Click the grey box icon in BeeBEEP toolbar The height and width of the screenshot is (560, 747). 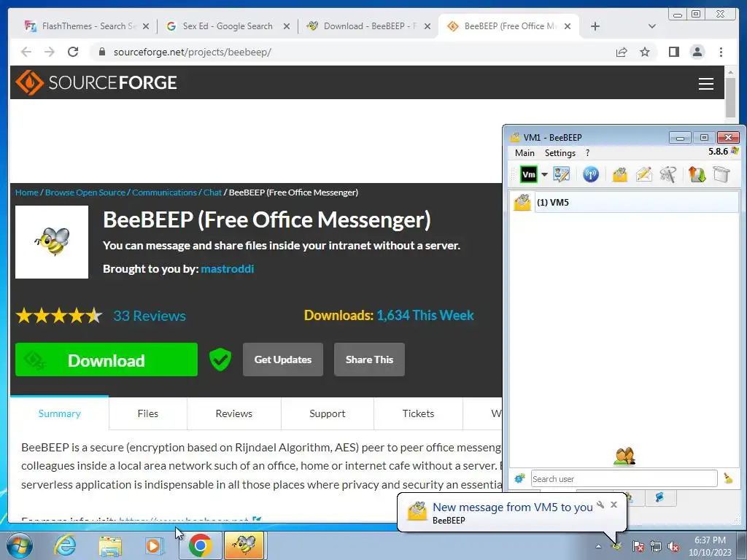point(721,174)
